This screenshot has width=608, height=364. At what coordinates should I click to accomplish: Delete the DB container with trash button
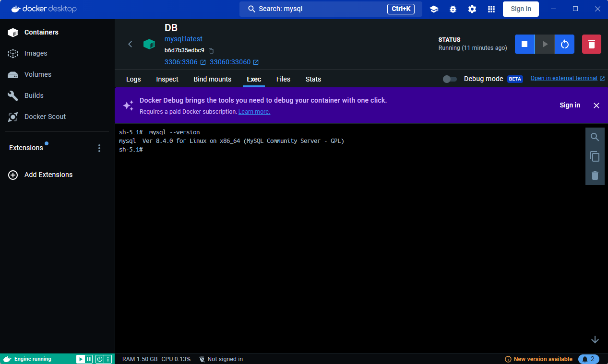click(592, 44)
